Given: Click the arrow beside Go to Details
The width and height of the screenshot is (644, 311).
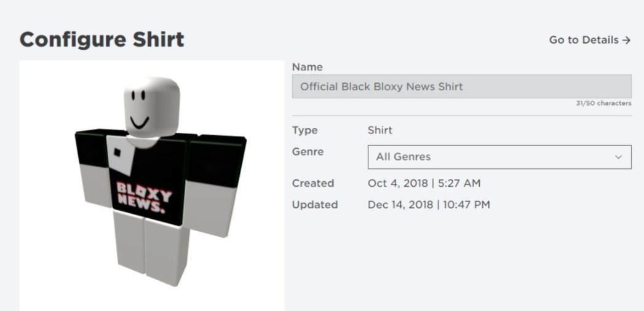Looking at the screenshot, I should tap(626, 40).
